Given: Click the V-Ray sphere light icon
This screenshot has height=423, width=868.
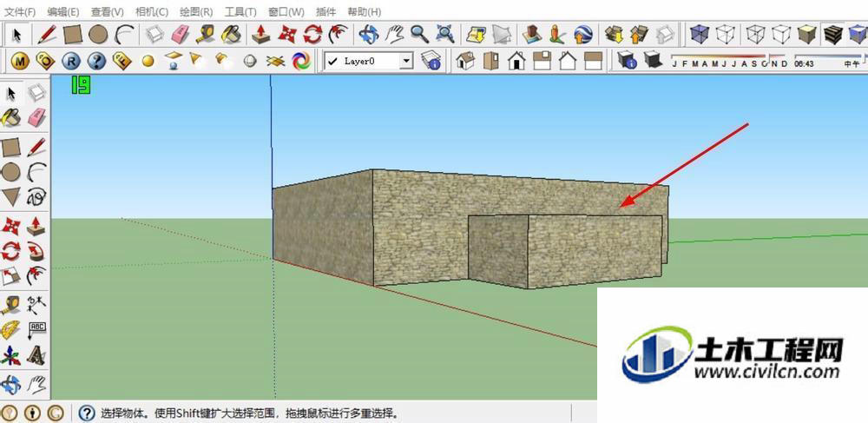Looking at the screenshot, I should coord(250,61).
